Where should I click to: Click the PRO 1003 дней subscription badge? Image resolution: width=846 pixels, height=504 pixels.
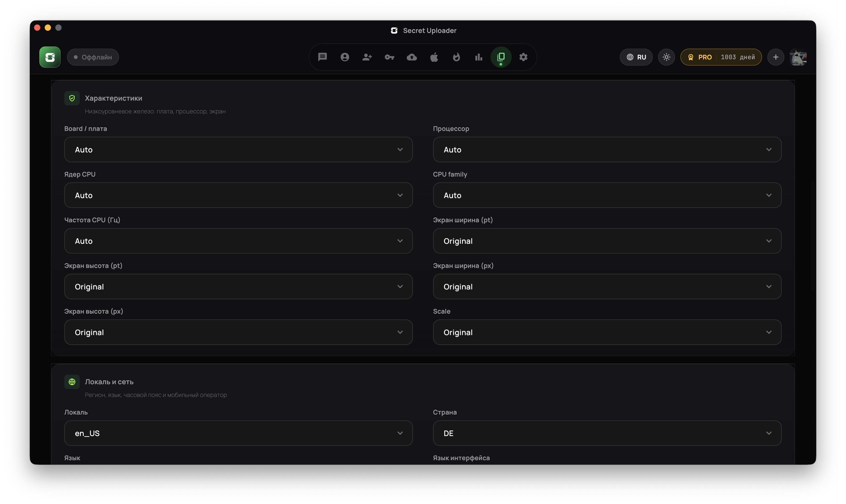coord(721,57)
